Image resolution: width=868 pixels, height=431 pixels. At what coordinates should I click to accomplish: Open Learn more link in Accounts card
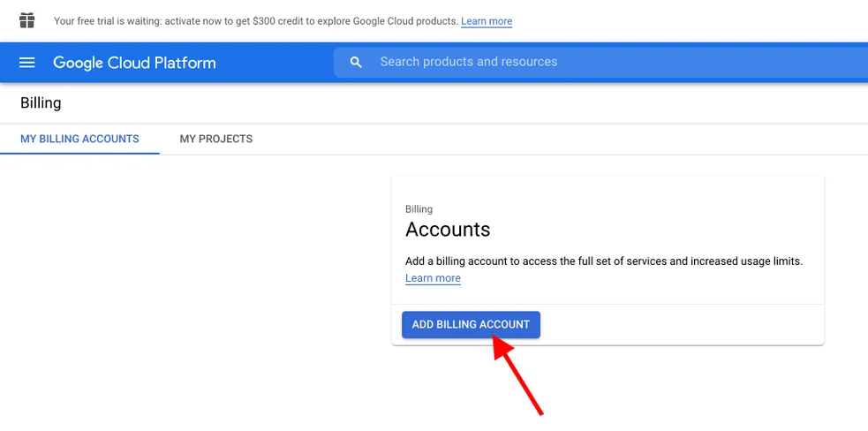[433, 278]
